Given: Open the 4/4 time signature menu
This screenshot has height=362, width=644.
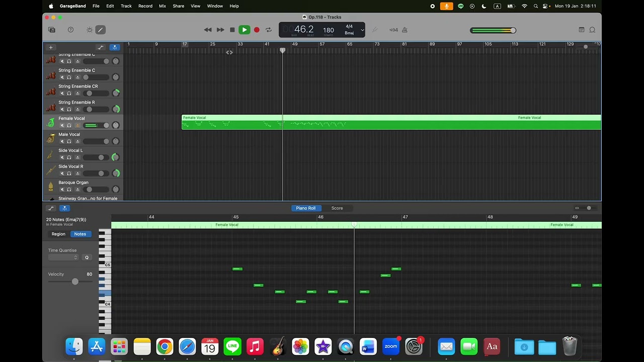Looking at the screenshot, I should coord(349,27).
